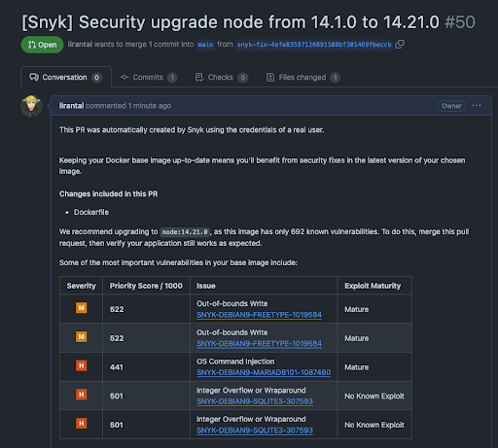Click the high severity H icon for score 441
498x448 pixels.
coord(82,365)
